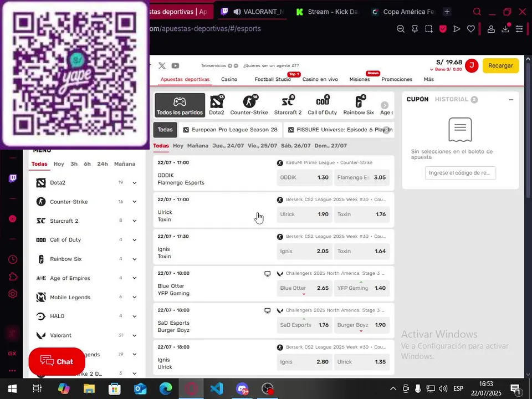Viewport: 532px width, 399px height.
Task: Select the Dota2 category icon in top strip
Action: point(217,105)
